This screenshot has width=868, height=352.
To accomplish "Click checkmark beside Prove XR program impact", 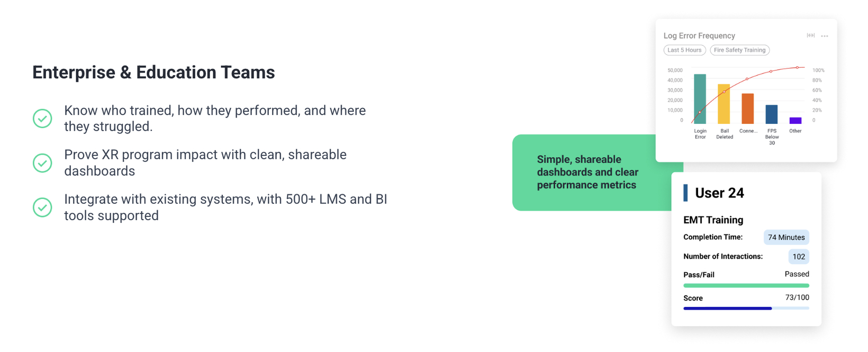I will (42, 163).
